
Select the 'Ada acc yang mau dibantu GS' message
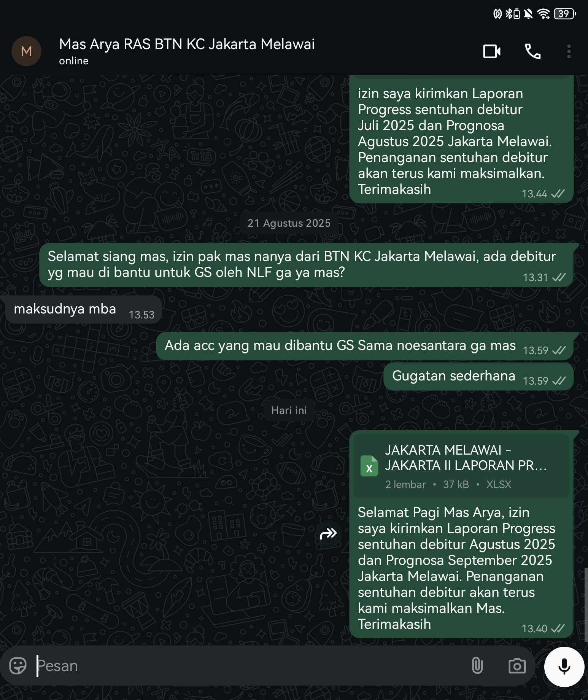pyautogui.click(x=364, y=346)
